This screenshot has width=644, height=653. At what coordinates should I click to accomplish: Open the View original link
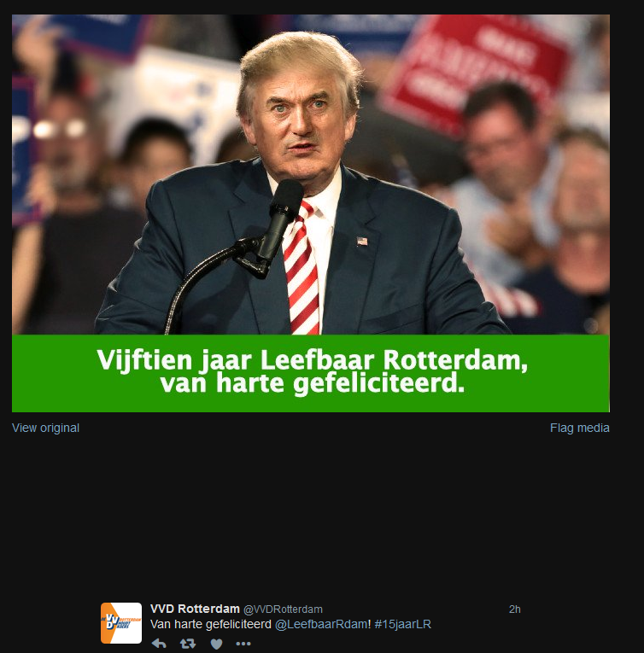pyautogui.click(x=45, y=428)
